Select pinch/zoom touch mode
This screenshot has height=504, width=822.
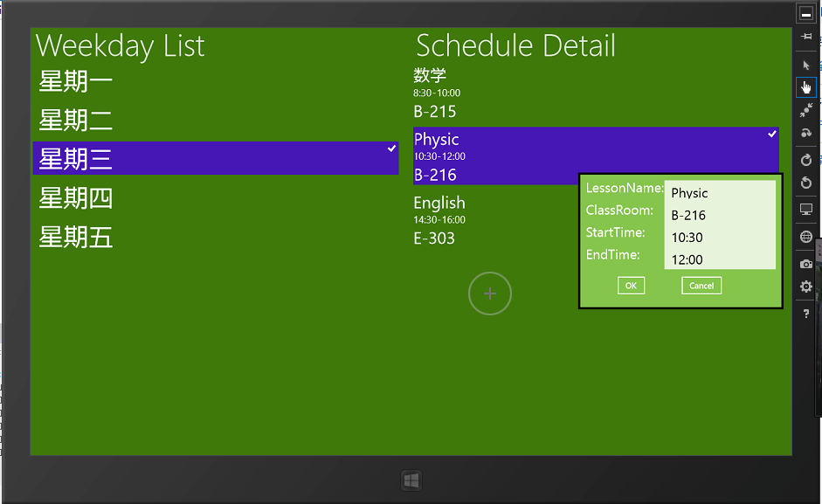point(805,110)
